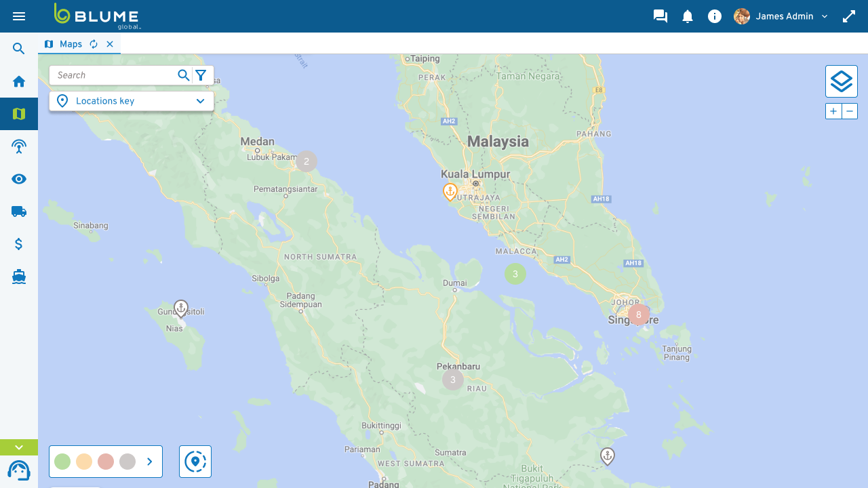Viewport: 868px width, 488px height.
Task: Open the truck sidebar icon
Action: point(19,211)
